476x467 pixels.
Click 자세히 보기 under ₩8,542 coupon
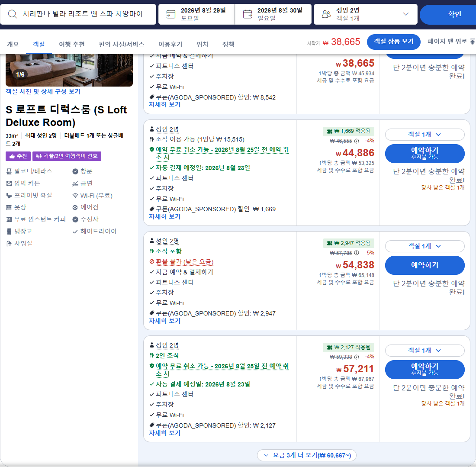pyautogui.click(x=165, y=104)
